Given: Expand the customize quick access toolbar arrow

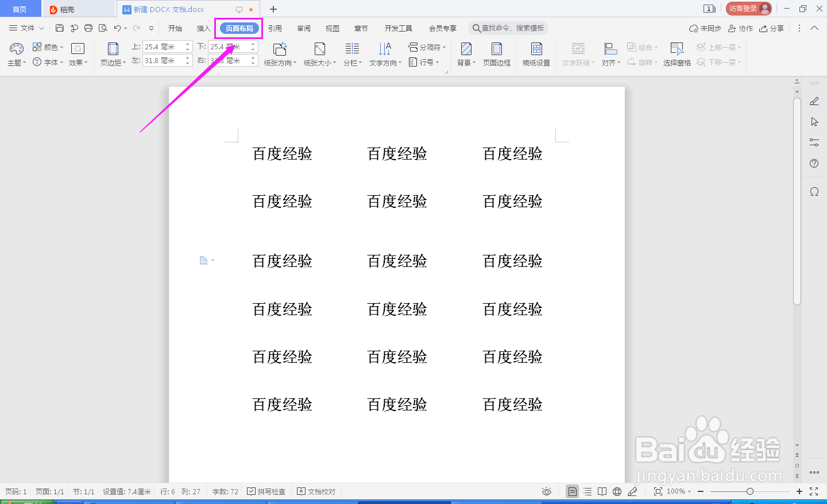Looking at the screenshot, I should [151, 28].
